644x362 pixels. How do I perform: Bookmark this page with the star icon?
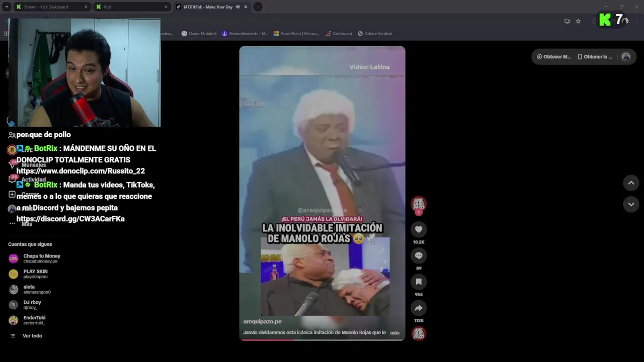578,21
